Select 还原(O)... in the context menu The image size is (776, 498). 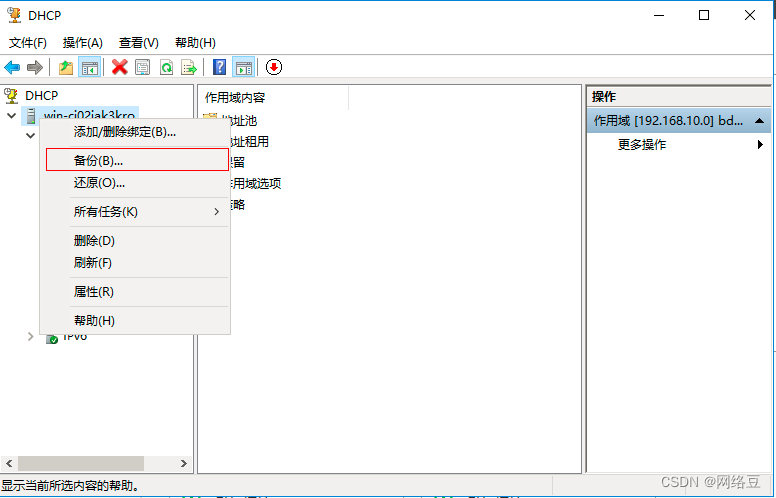99,183
